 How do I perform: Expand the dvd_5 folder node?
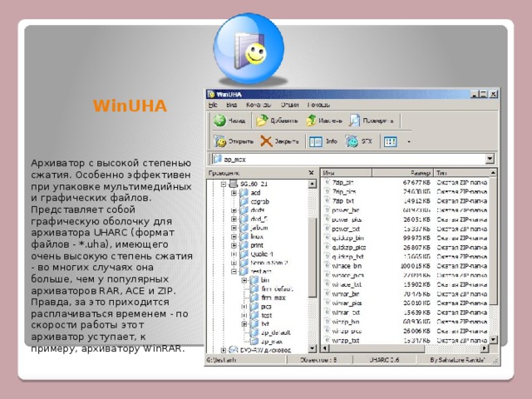234,219
